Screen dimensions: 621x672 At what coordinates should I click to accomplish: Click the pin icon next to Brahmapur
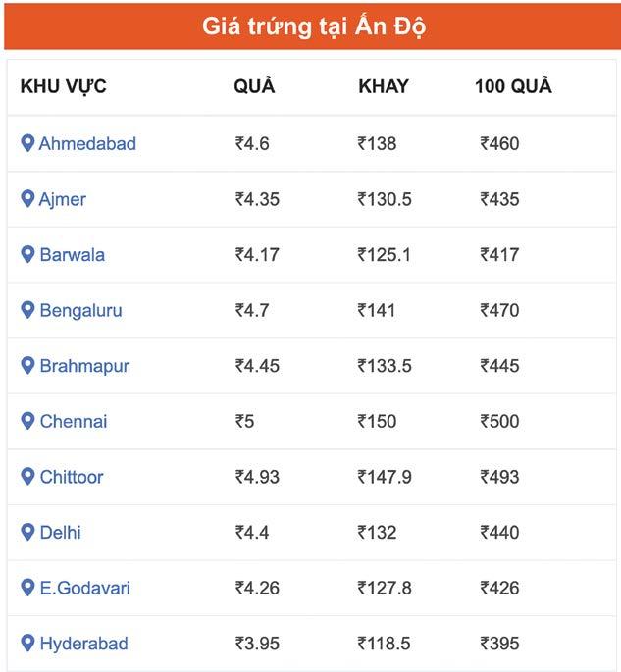[x=27, y=366]
